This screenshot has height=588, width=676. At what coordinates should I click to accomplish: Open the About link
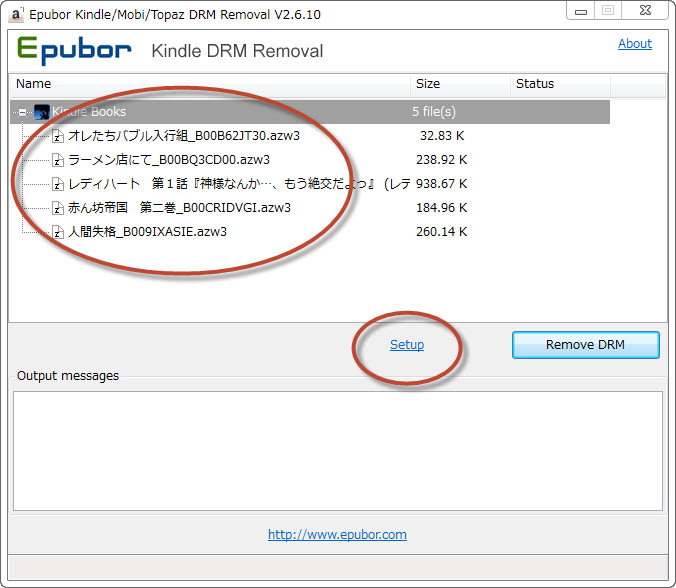pos(635,44)
